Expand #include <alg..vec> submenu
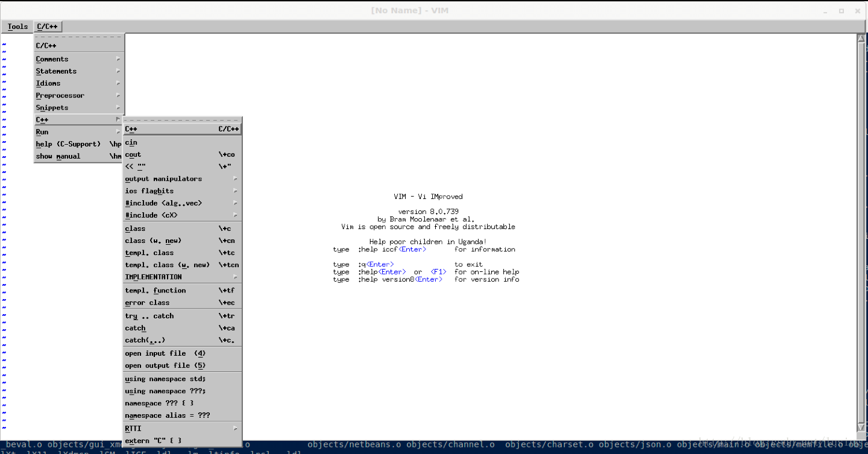The height and width of the screenshot is (454, 868). [x=182, y=203]
